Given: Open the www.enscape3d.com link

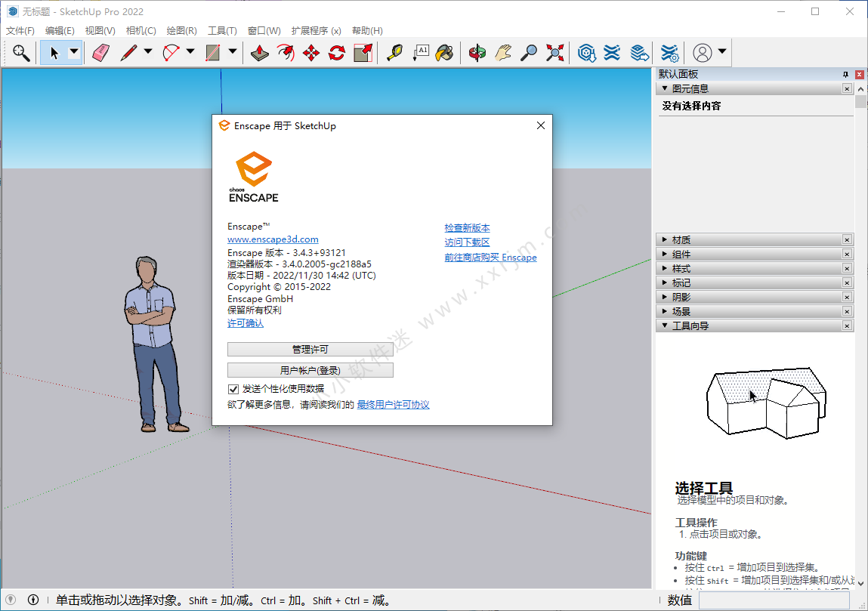Looking at the screenshot, I should (x=273, y=239).
